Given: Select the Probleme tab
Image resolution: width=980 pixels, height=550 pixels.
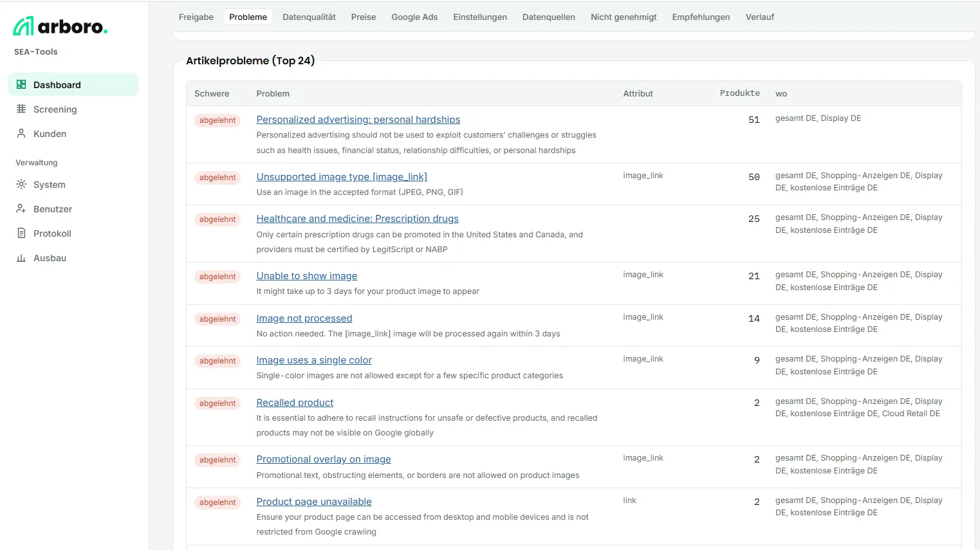Looking at the screenshot, I should pos(248,17).
